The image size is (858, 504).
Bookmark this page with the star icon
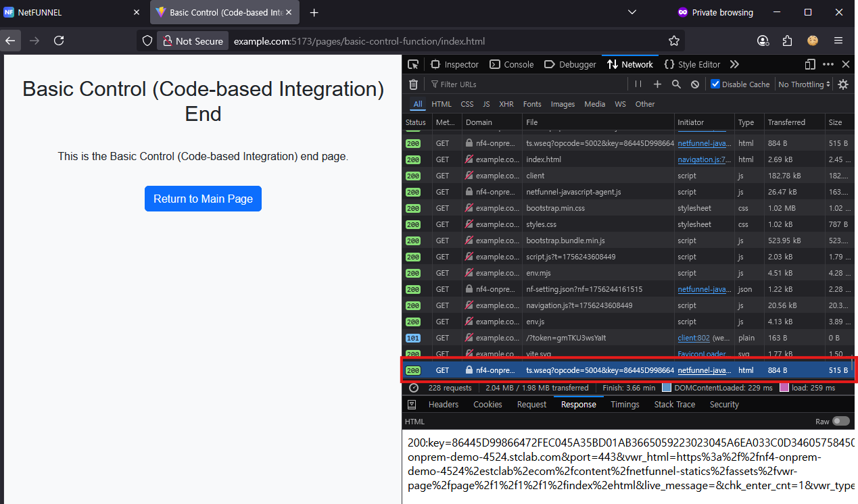(x=673, y=41)
